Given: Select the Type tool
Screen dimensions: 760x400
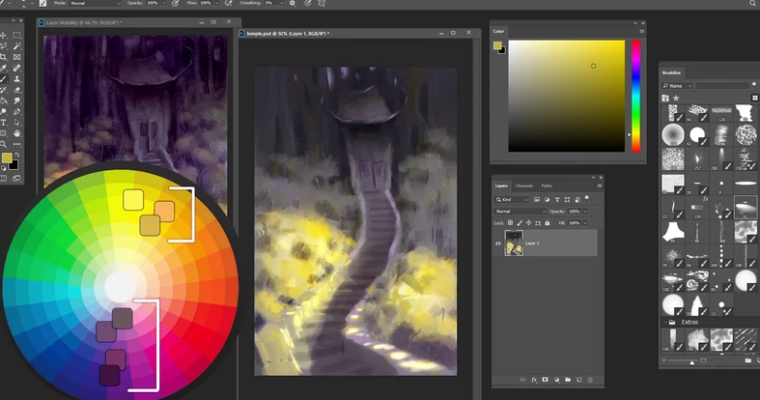Looking at the screenshot, I should [x=3, y=123].
